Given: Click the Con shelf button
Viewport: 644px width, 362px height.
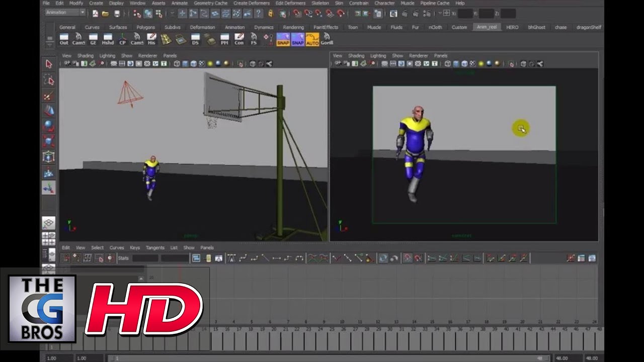Looking at the screenshot, I should coord(239,39).
